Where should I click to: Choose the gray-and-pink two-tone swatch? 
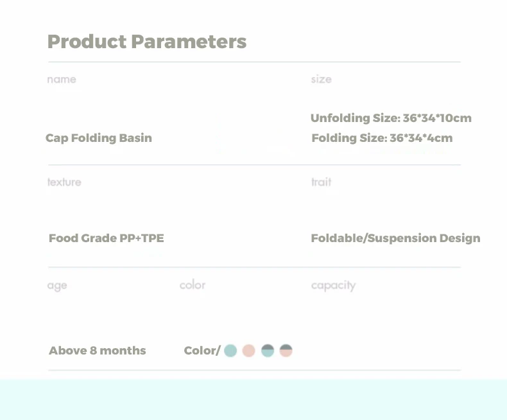(x=286, y=351)
